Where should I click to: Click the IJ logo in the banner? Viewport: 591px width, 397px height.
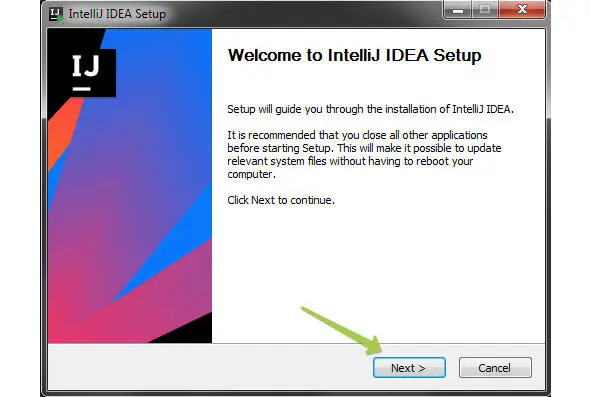click(x=86, y=72)
